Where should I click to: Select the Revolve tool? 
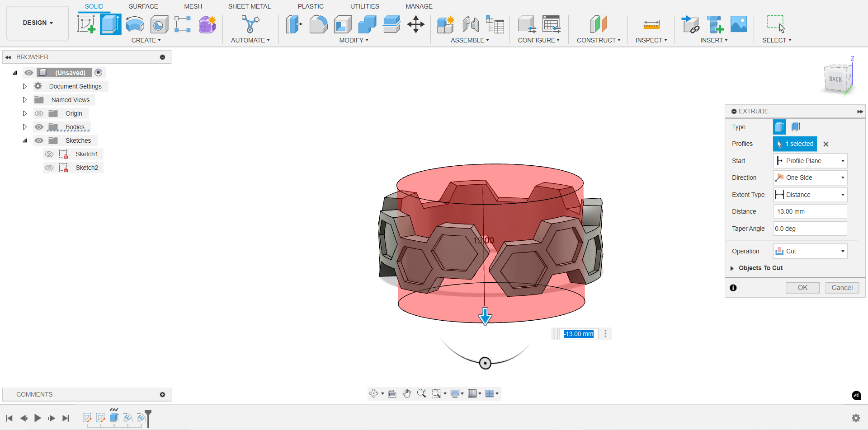click(x=135, y=24)
